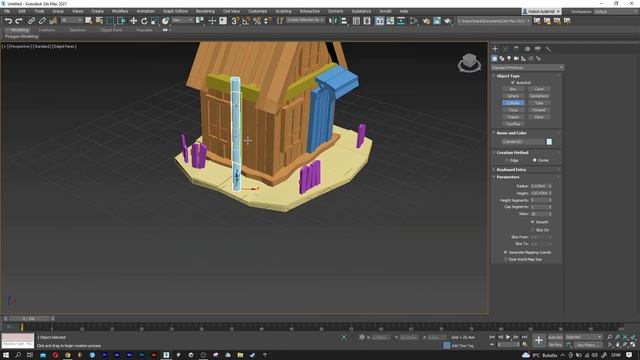Choose the Select and Scale tool
The width and height of the screenshot is (640, 360).
pyautogui.click(x=155, y=21)
